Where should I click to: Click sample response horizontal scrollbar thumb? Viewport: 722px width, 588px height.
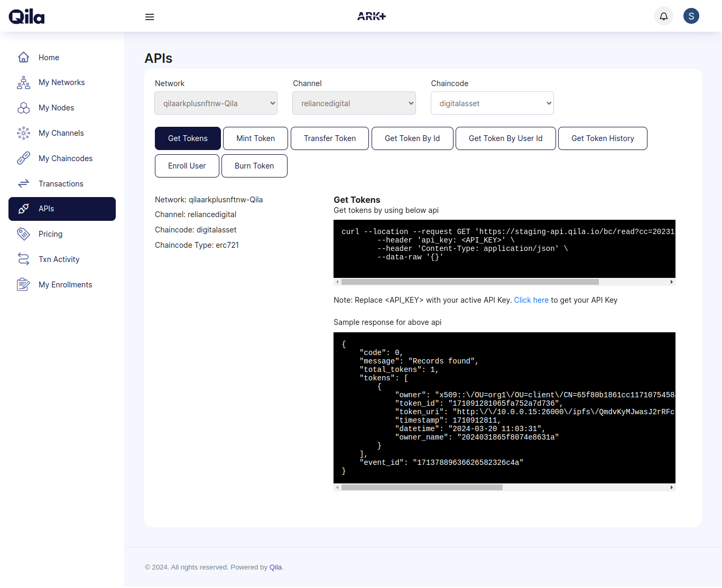(x=422, y=487)
